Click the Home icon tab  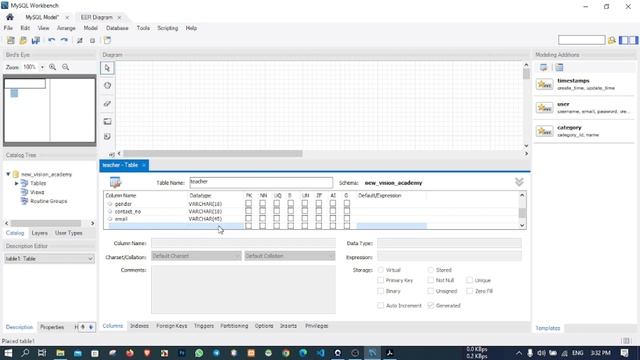pos(9,17)
